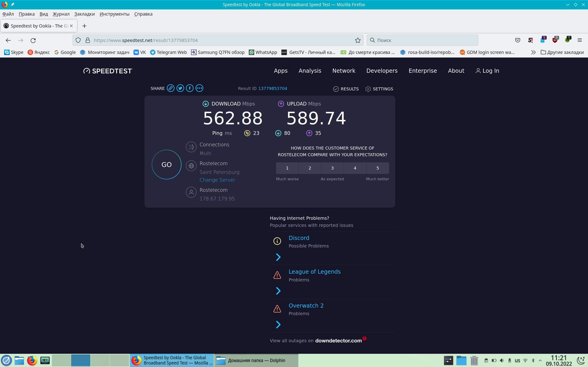Open more share options ellipsis icon
The height and width of the screenshot is (367, 588).
point(199,88)
